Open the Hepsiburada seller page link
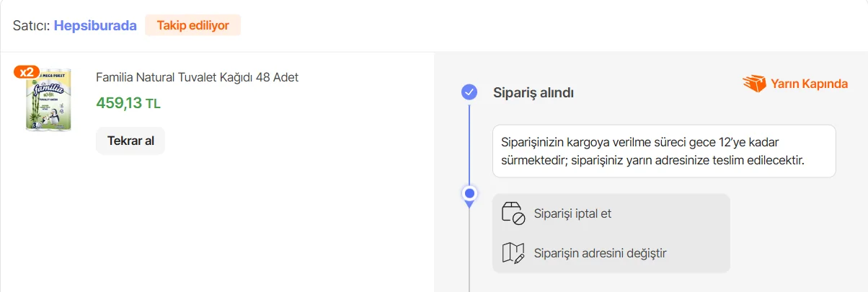Image resolution: width=868 pixels, height=292 pixels. tap(94, 25)
